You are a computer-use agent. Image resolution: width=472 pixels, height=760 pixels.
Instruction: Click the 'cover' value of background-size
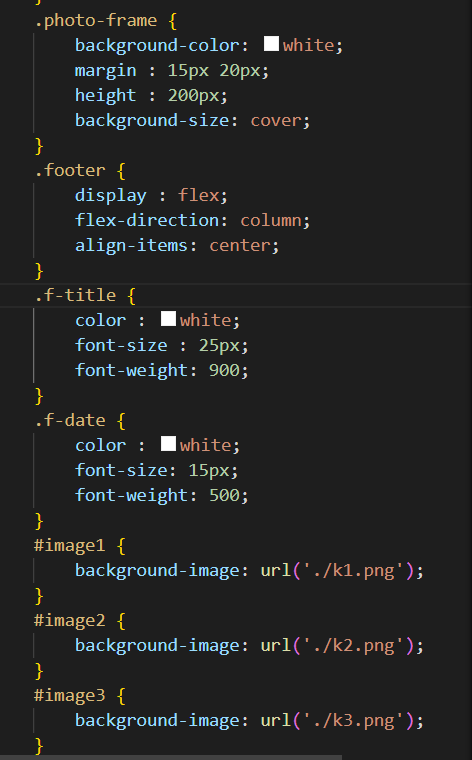[276, 120]
